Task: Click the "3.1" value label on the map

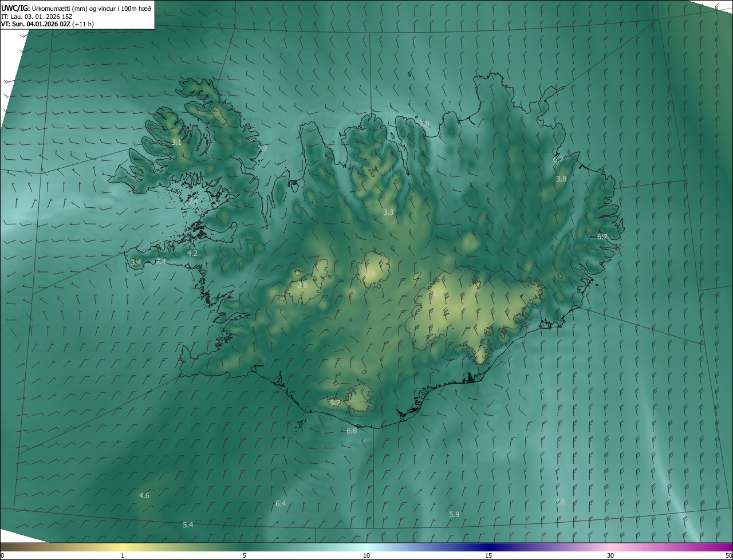Action: pyautogui.click(x=176, y=142)
